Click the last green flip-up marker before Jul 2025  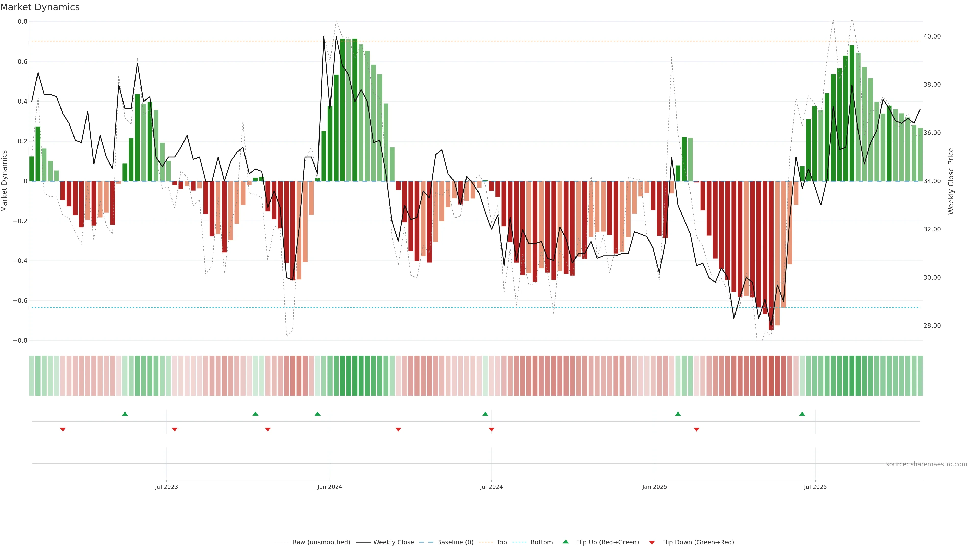tap(802, 414)
